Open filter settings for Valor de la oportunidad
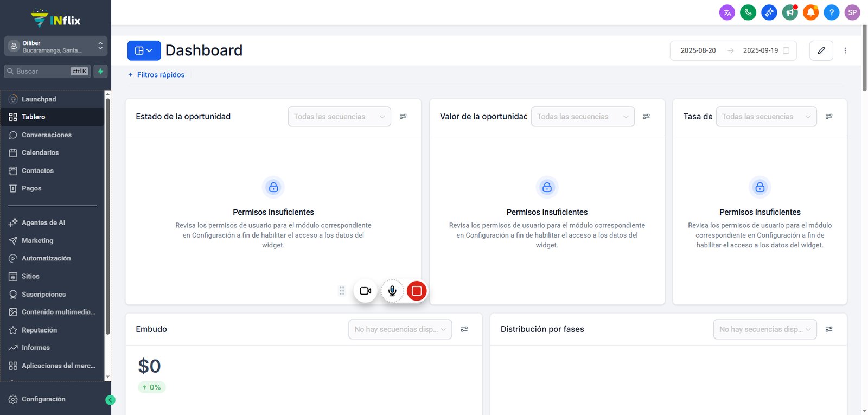The image size is (868, 415). 646,117
